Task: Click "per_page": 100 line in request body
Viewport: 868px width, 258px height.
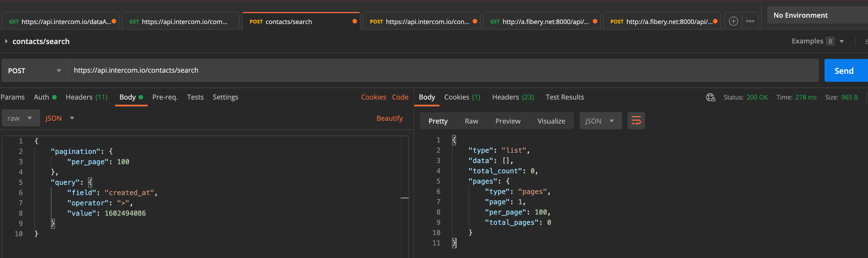Action: (x=98, y=162)
